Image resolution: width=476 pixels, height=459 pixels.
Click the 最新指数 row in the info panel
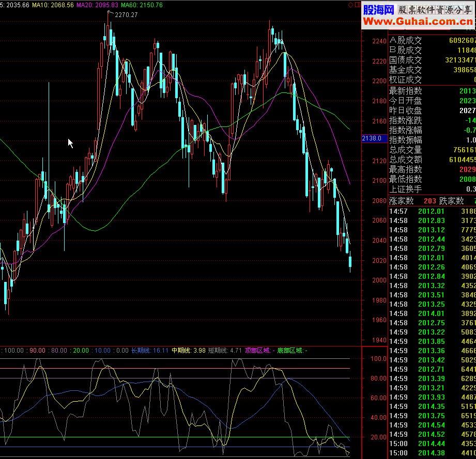click(x=406, y=91)
